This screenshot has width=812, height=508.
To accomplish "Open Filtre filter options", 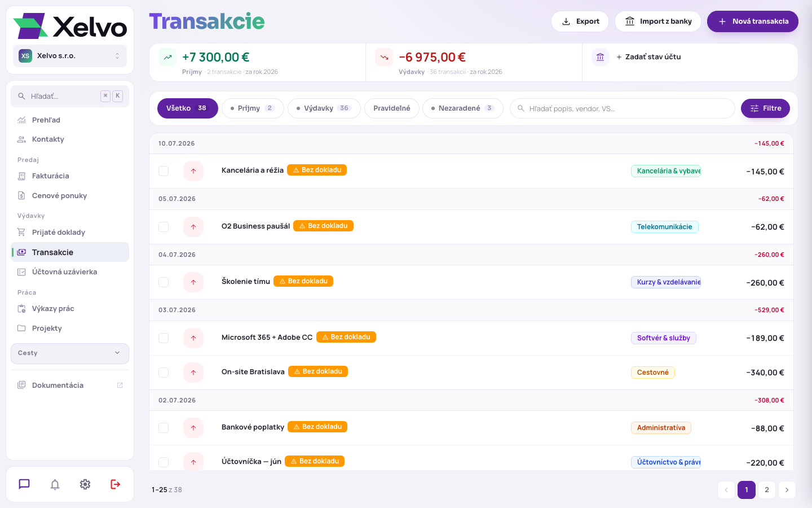I will click(x=765, y=108).
